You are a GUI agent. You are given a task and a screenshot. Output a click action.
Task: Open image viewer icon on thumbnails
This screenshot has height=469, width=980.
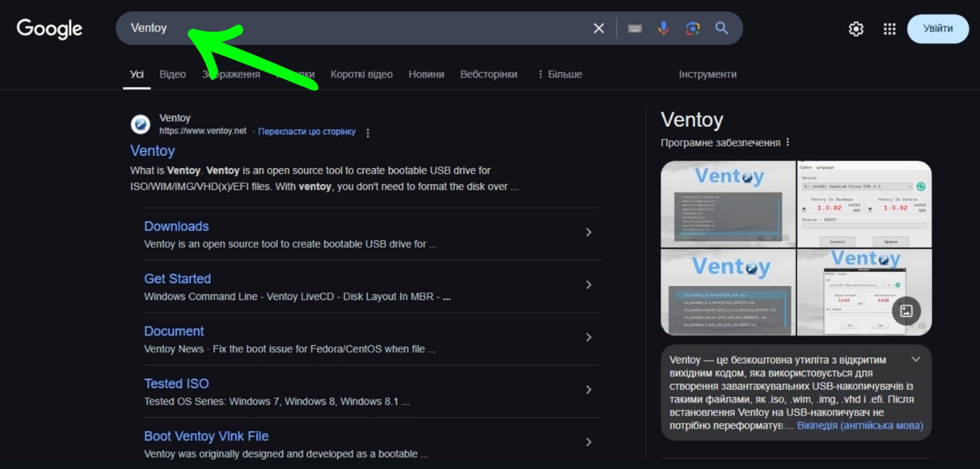pos(906,310)
